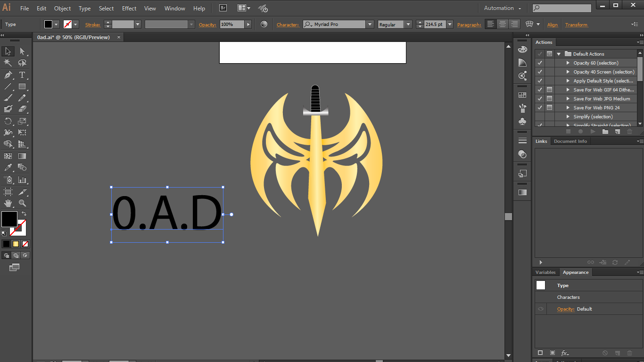This screenshot has height=362, width=644.
Task: Open the File menu
Action: coord(25,8)
